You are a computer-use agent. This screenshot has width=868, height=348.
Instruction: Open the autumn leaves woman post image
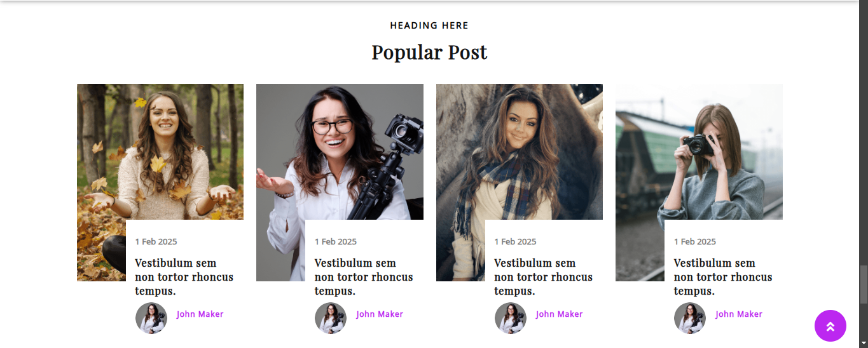[x=160, y=182]
